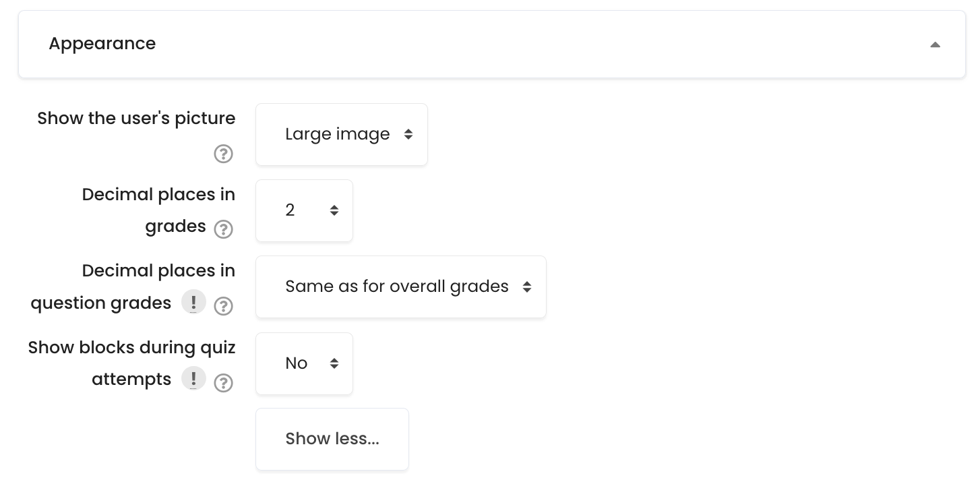Click the Show blocks during quiz attempts label
The image size is (980, 480).
click(131, 347)
